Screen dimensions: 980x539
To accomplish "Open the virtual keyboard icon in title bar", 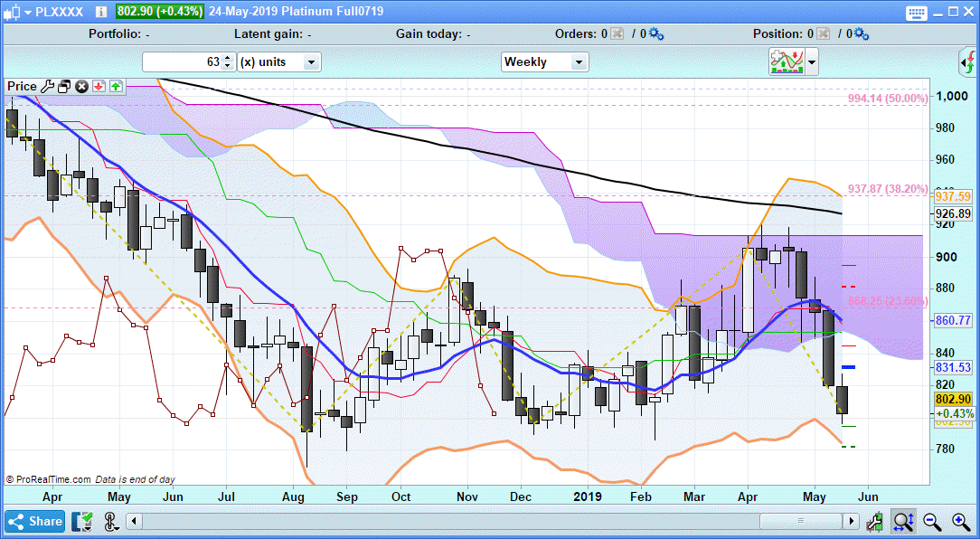I will click(x=917, y=12).
